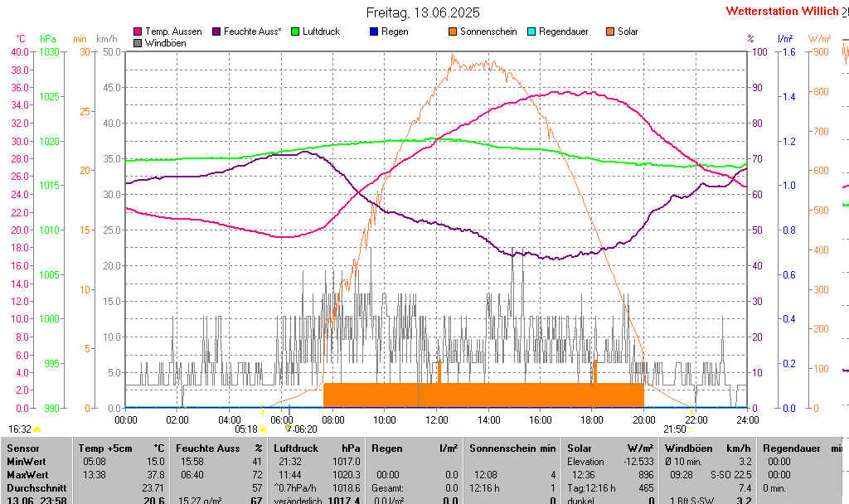849x504 pixels.
Task: Click the MinWert row label
Action: pyautogui.click(x=26, y=462)
